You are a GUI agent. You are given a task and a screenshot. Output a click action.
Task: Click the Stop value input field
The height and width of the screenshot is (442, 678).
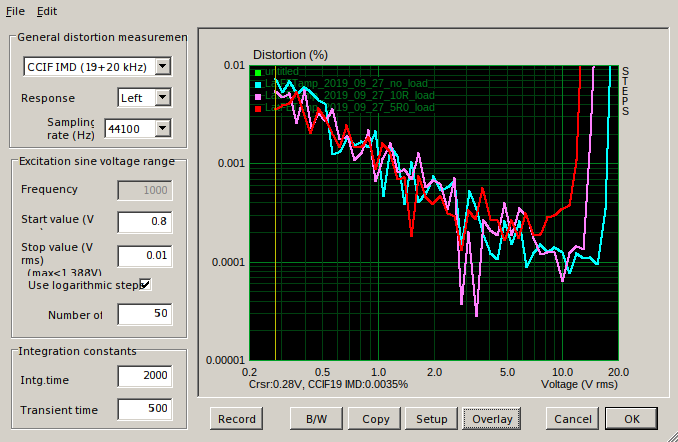pyautogui.click(x=145, y=255)
